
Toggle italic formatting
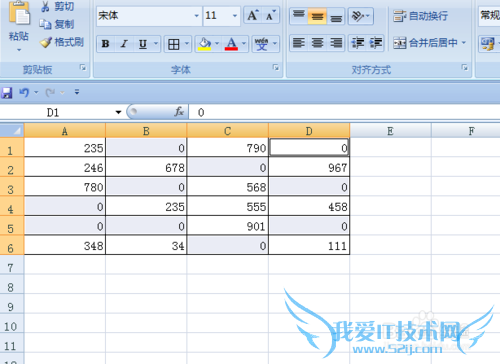[x=124, y=44]
